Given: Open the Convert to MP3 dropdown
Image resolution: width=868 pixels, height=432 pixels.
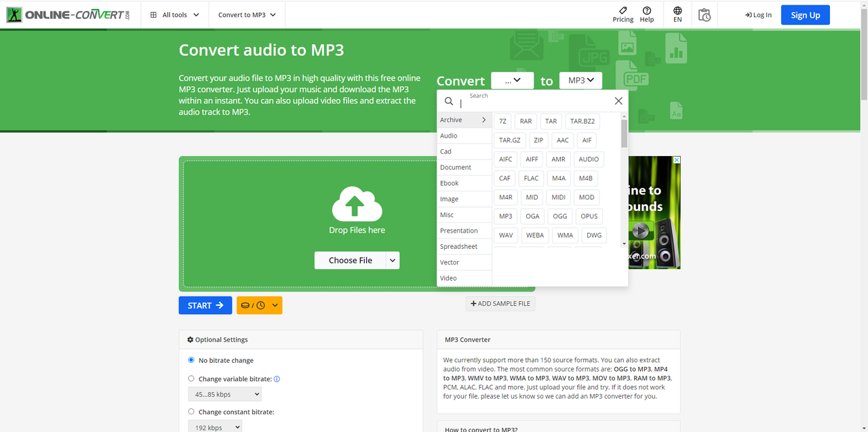Looking at the screenshot, I should pos(247,14).
